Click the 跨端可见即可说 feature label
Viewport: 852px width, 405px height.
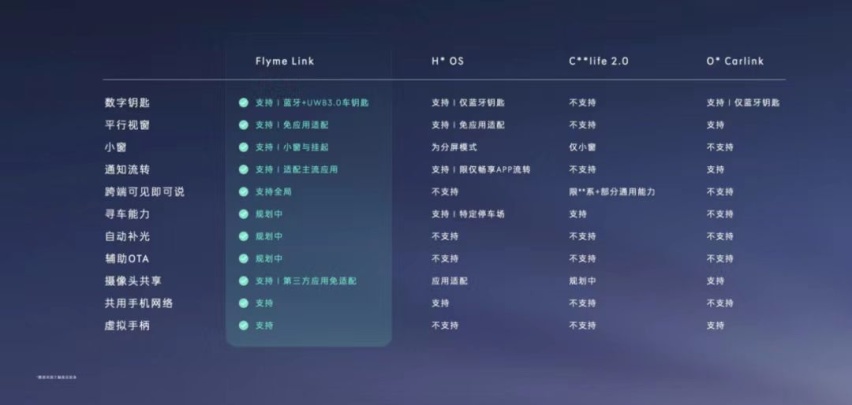[145, 191]
